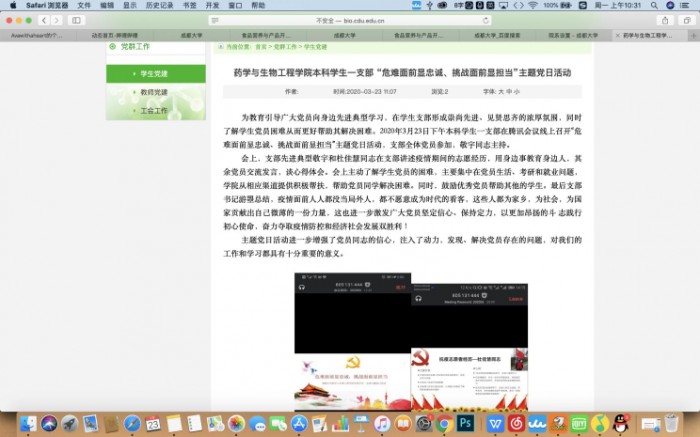
Task: Click the Safari show tab overview icon
Action: coord(686,20)
